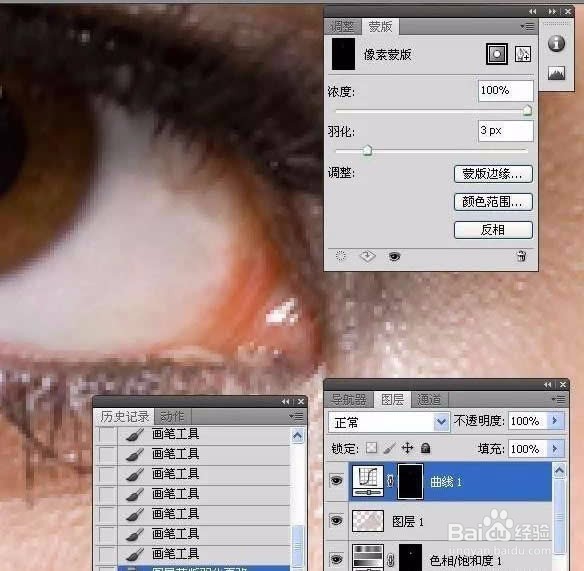Delete mask using trash icon
The width and height of the screenshot is (584, 571).
pyautogui.click(x=521, y=256)
